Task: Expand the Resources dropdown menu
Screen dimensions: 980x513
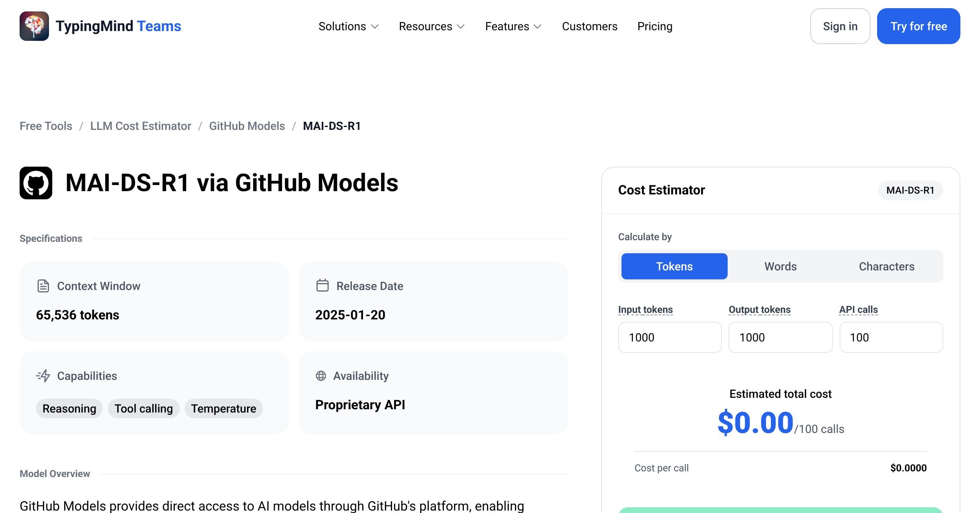Action: pyautogui.click(x=432, y=26)
